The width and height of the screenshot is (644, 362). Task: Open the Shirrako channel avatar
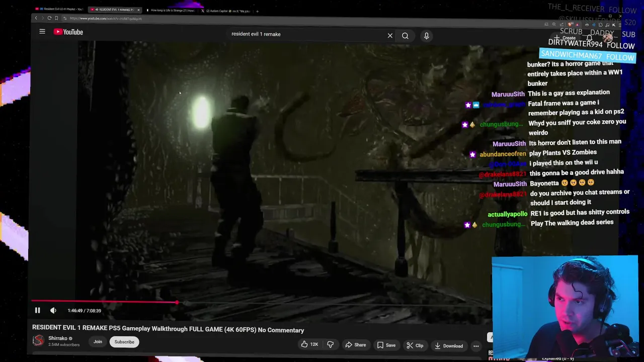tap(38, 341)
